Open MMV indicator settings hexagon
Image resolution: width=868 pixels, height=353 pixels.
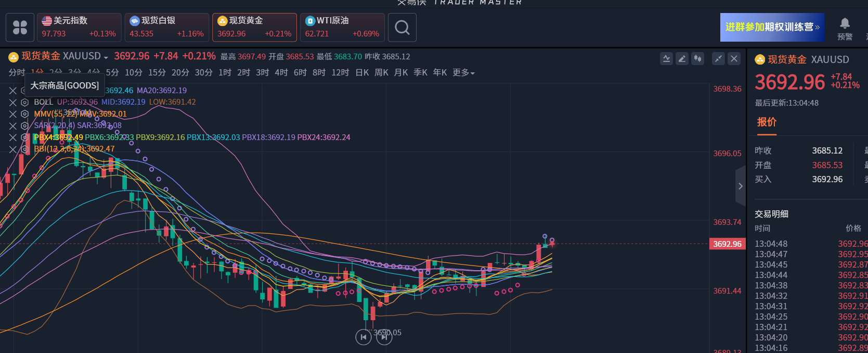(x=24, y=114)
